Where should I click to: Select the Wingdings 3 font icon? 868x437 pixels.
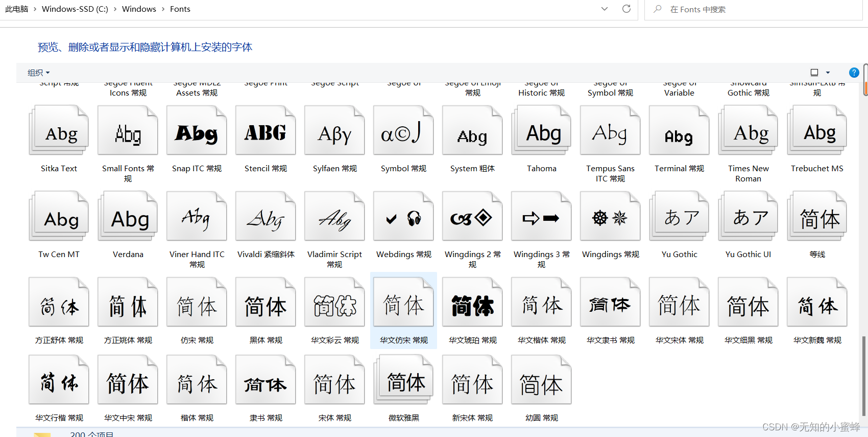point(541,216)
